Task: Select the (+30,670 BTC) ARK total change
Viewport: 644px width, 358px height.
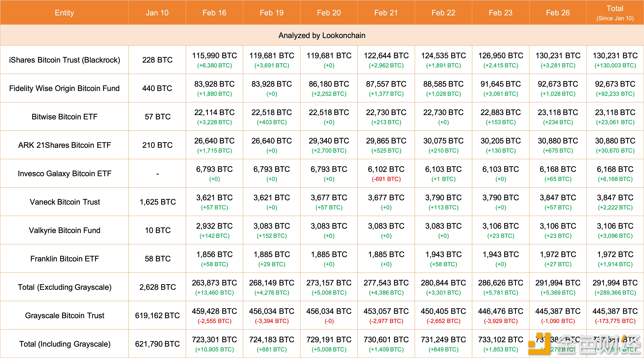Action: pos(615,151)
